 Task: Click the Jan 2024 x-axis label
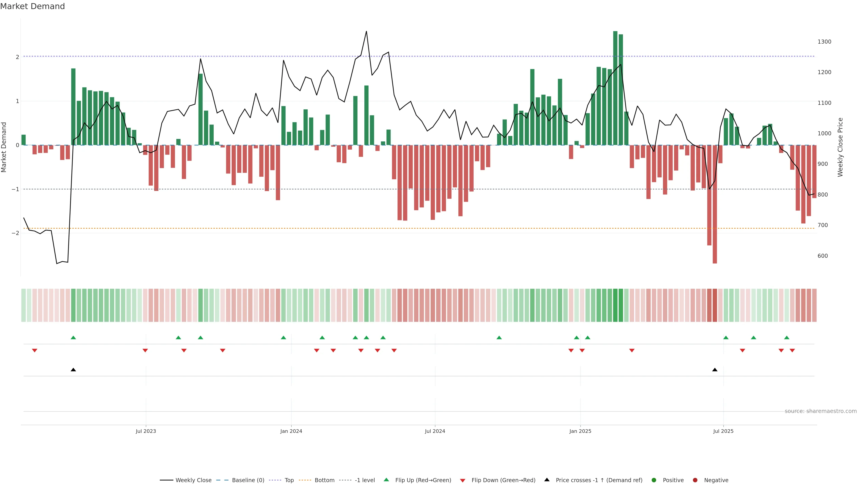pos(291,431)
